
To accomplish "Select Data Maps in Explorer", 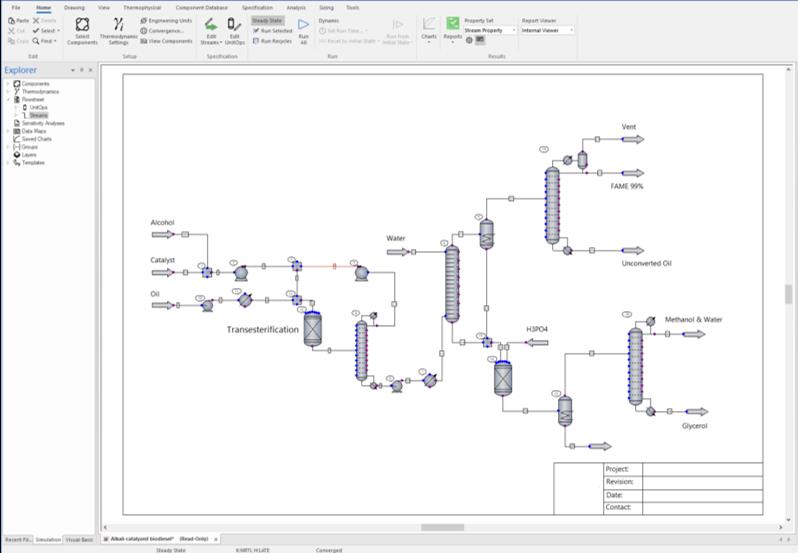I will pyautogui.click(x=34, y=131).
